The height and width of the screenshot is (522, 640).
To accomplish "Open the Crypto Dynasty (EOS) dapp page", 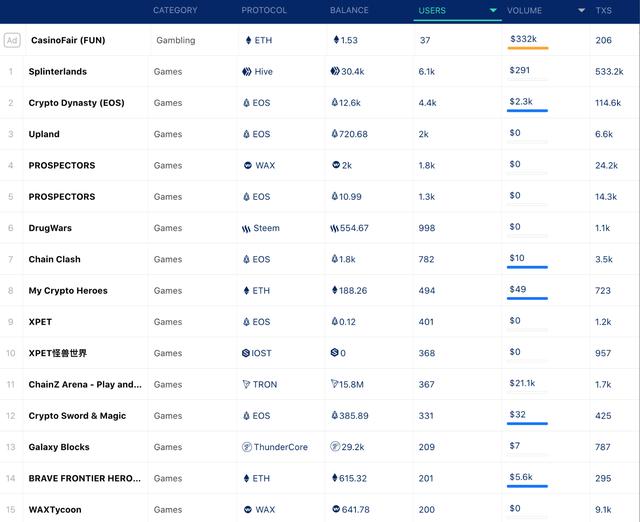I will click(76, 103).
